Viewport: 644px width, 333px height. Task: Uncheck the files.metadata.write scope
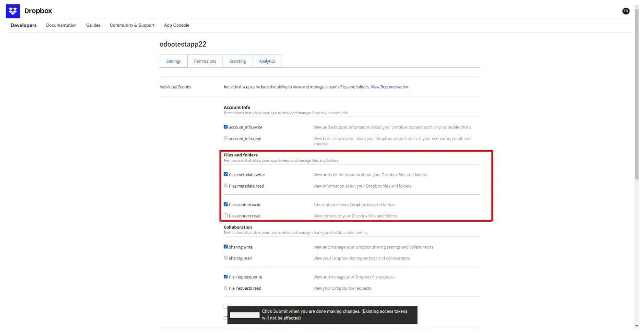pyautogui.click(x=226, y=174)
